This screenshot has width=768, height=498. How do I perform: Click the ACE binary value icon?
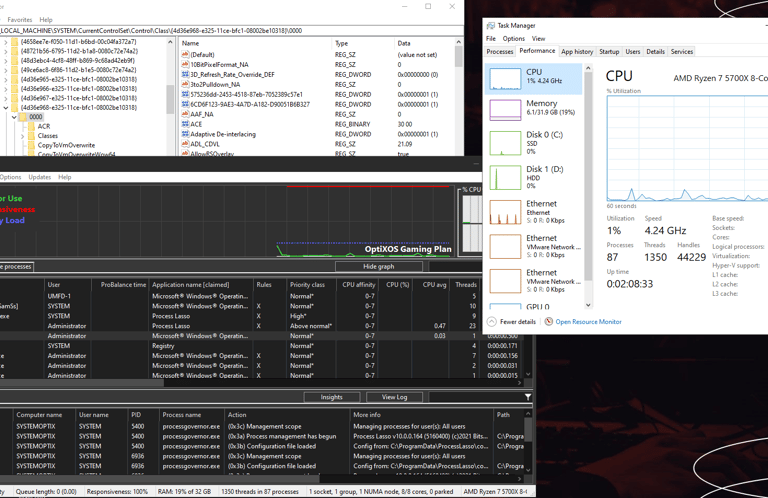pos(185,124)
